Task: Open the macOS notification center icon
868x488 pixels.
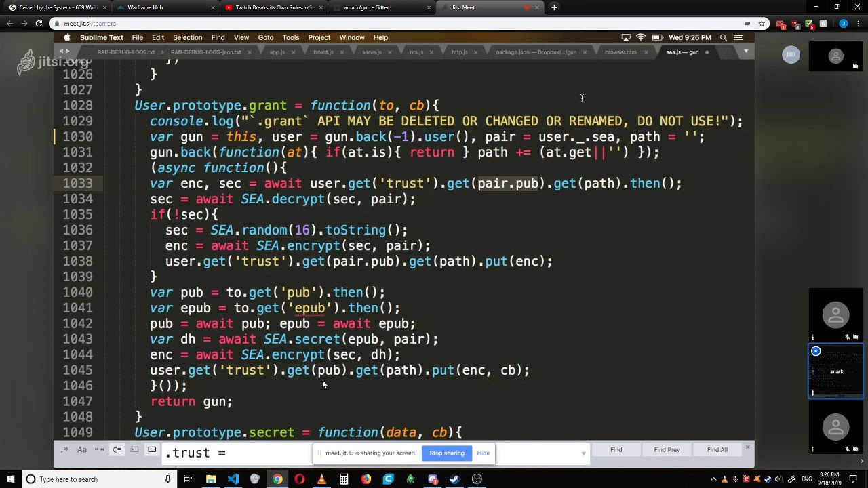Action: click(739, 38)
